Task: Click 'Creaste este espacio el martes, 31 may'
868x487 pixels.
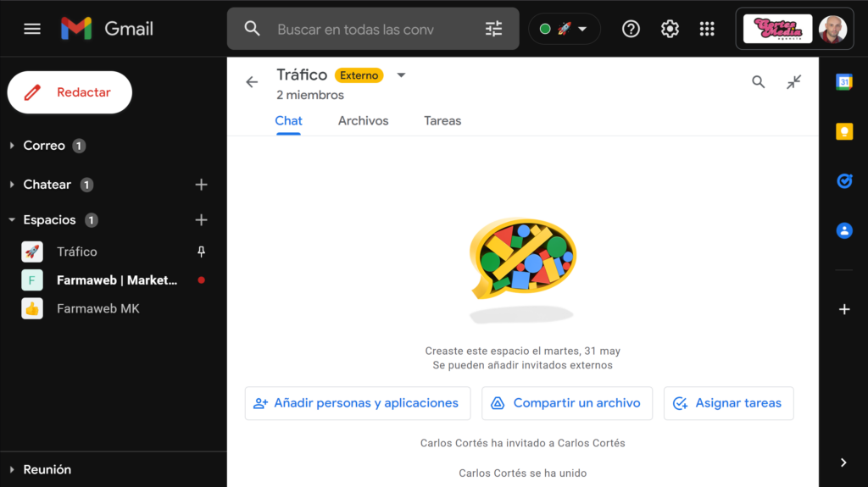Action: pyautogui.click(x=522, y=351)
